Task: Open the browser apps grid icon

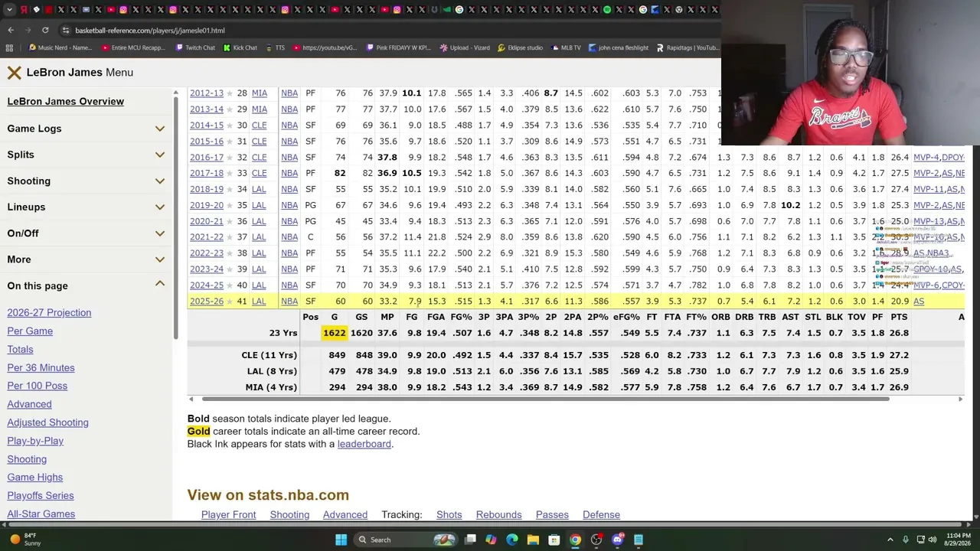Action: pos(9,48)
